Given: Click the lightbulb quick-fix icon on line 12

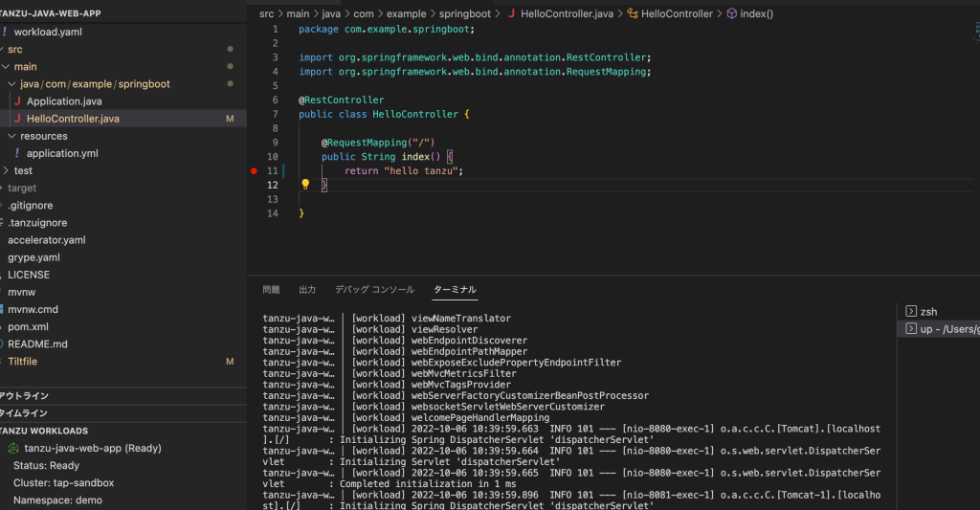Looking at the screenshot, I should pyautogui.click(x=305, y=184).
